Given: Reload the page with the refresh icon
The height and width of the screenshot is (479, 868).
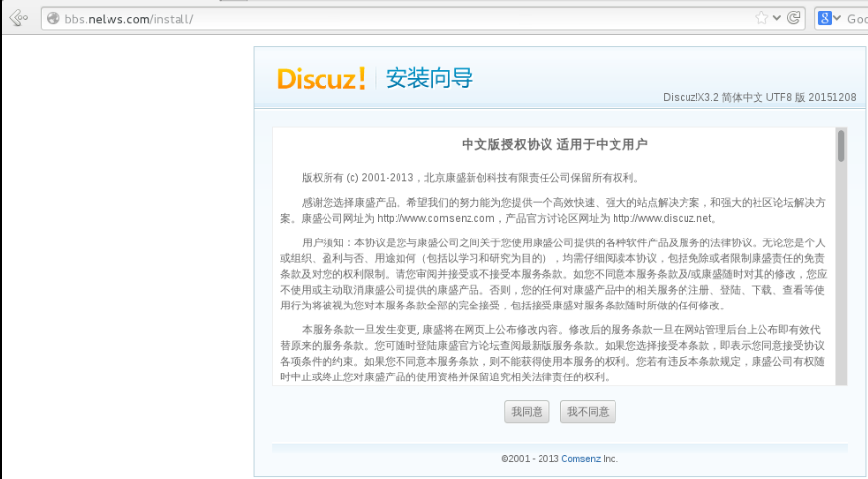Looking at the screenshot, I should [793, 18].
